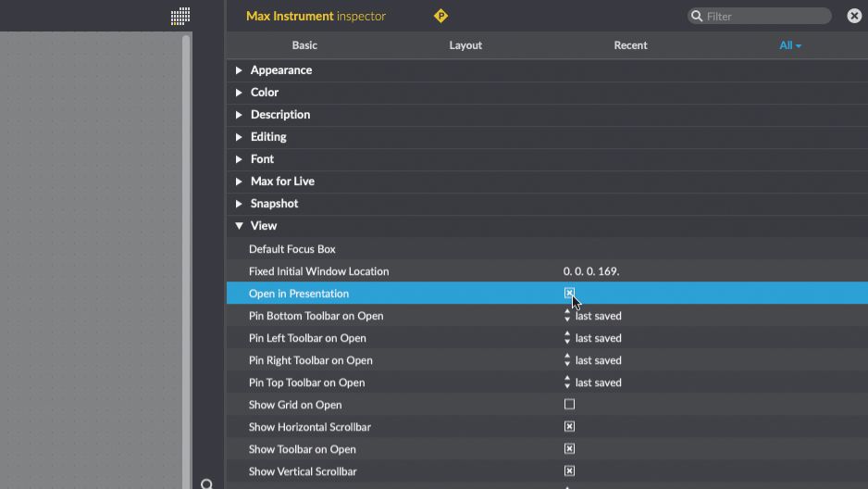Collapse the View section
The height and width of the screenshot is (489, 868).
[239, 226]
